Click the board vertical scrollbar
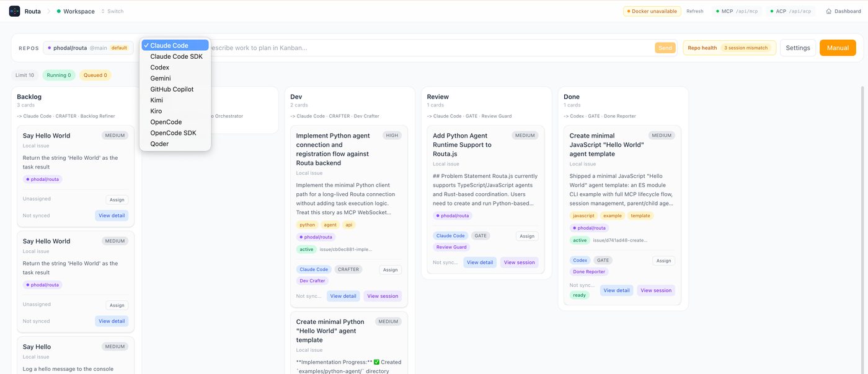 click(862, 229)
